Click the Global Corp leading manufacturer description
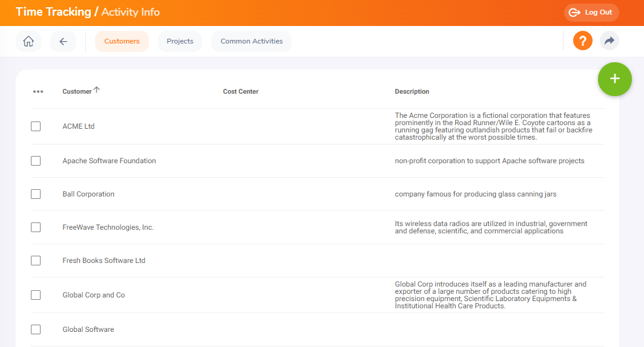Screen dimensions: 644x347 [491, 295]
